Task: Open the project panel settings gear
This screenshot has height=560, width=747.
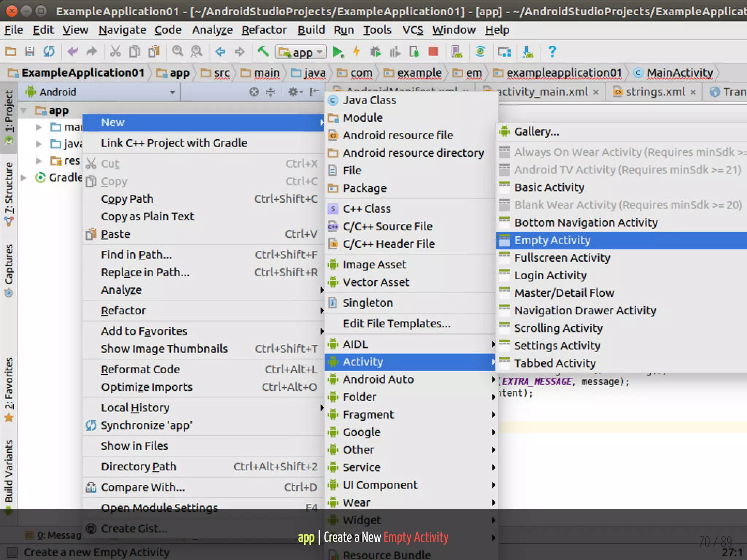Action: coord(295,92)
